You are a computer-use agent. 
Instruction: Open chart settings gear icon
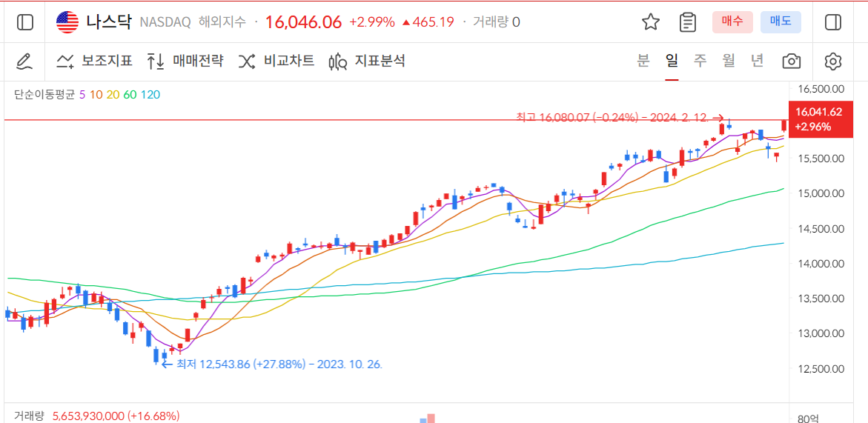[x=832, y=61]
